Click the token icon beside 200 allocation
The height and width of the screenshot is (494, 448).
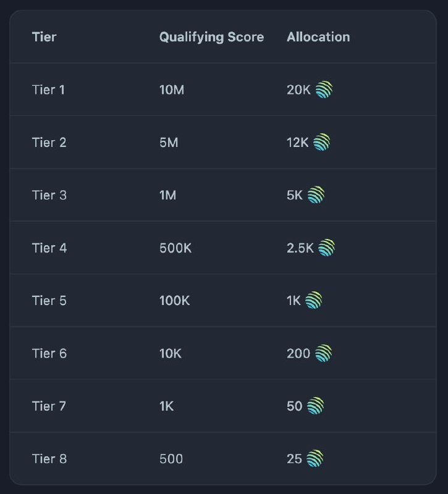click(323, 353)
